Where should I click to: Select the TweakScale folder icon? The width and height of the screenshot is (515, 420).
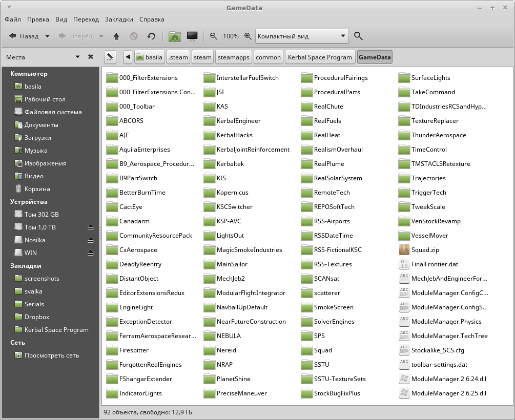pos(404,207)
